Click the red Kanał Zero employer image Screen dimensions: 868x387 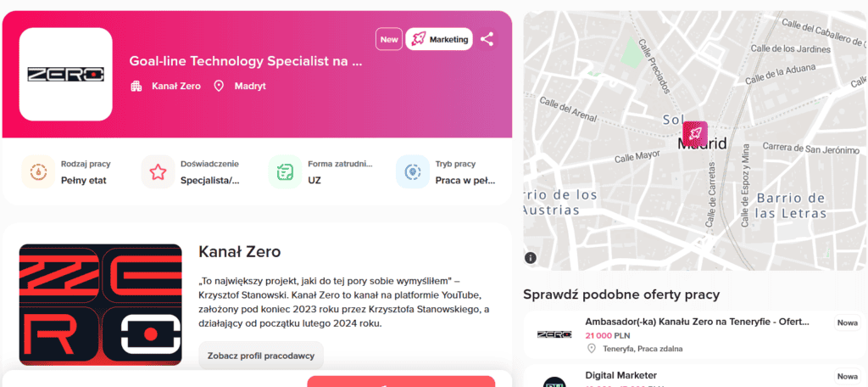click(x=100, y=304)
